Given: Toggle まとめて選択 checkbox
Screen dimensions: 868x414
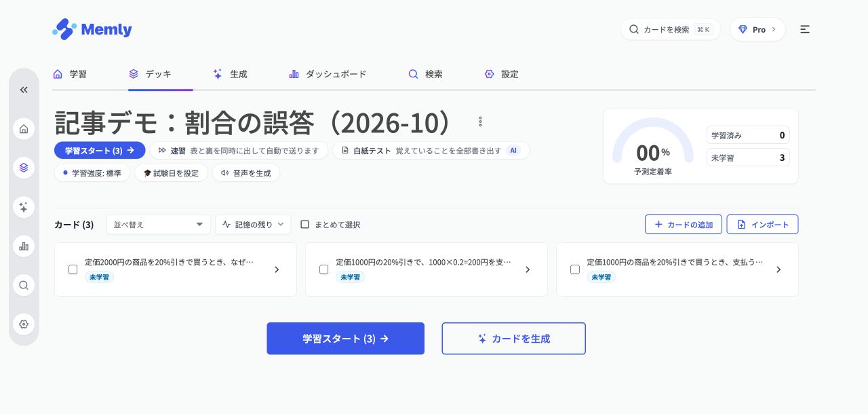Looking at the screenshot, I should pyautogui.click(x=305, y=225).
